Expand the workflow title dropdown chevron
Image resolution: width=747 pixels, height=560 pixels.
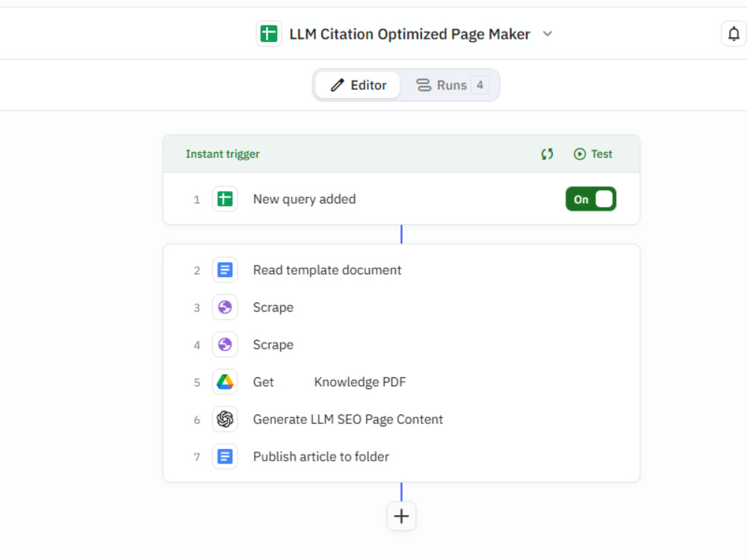coord(548,34)
